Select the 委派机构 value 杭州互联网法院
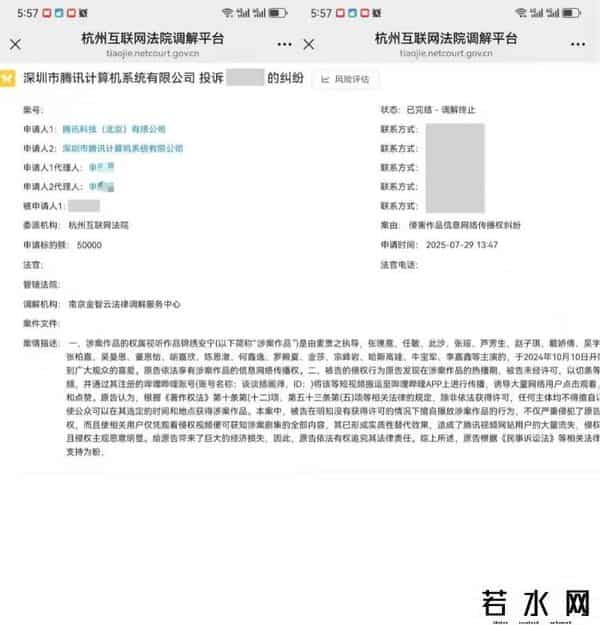The height and width of the screenshot is (625, 600). [x=98, y=225]
